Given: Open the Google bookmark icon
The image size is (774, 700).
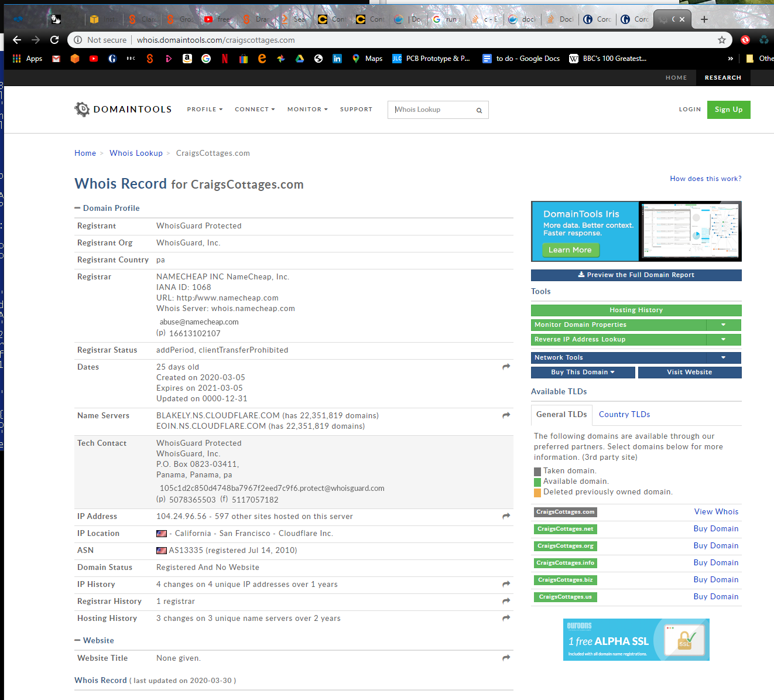Looking at the screenshot, I should tap(206, 59).
